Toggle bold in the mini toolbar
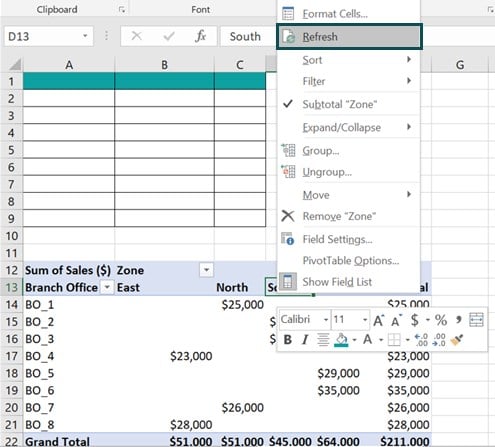This screenshot has width=495, height=447. click(x=288, y=340)
